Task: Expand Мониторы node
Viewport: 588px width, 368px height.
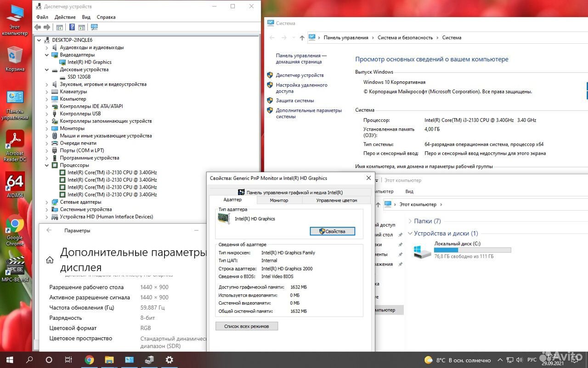Action: tap(47, 128)
